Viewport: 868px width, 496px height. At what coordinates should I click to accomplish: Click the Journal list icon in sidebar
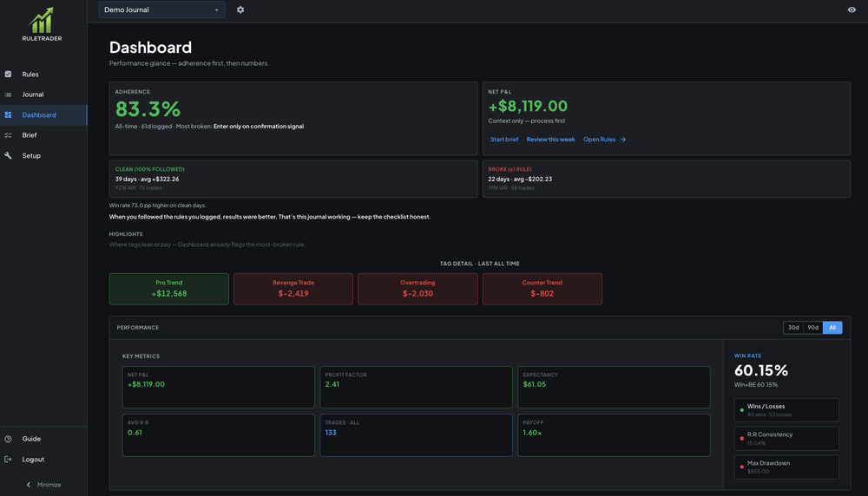(9, 95)
